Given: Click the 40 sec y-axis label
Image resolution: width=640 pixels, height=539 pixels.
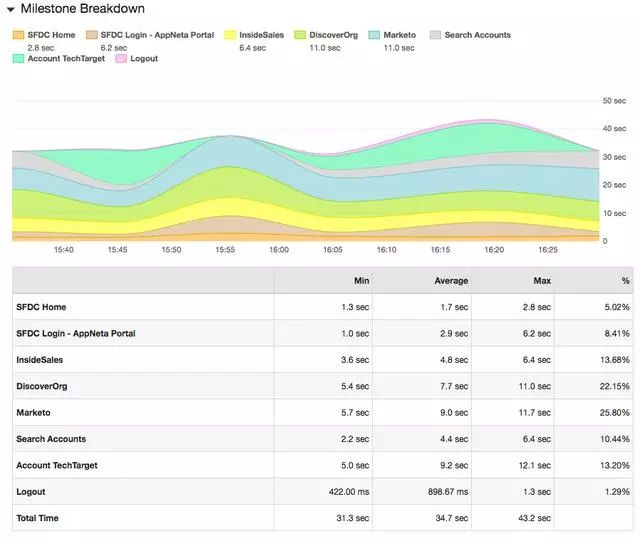Looking at the screenshot, I should tap(614, 129).
